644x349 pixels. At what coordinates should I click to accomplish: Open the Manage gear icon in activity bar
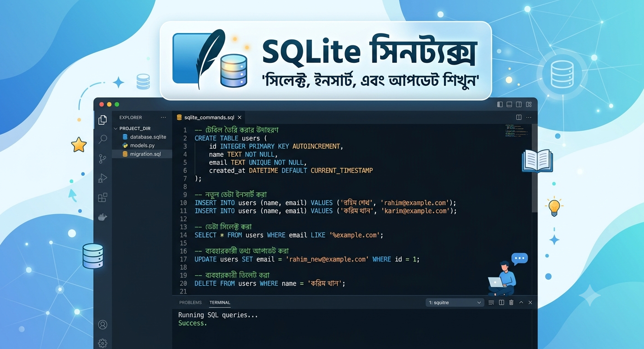coord(103,343)
